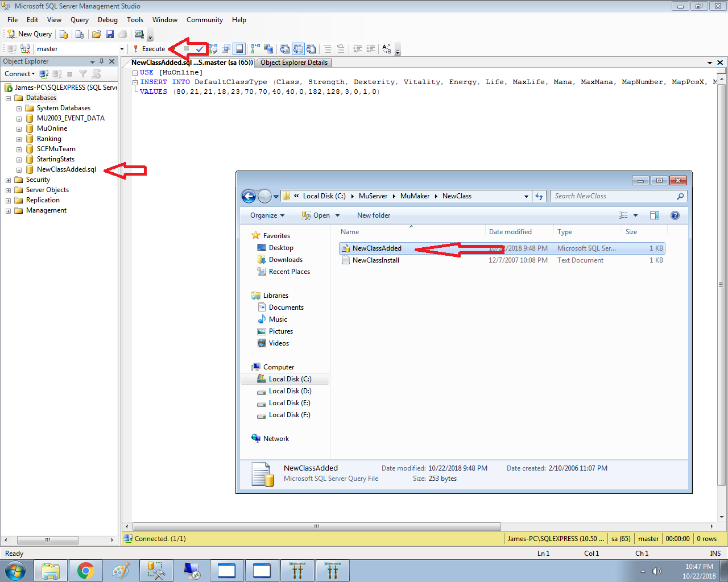Select Downloads in Favorites list

coord(286,260)
